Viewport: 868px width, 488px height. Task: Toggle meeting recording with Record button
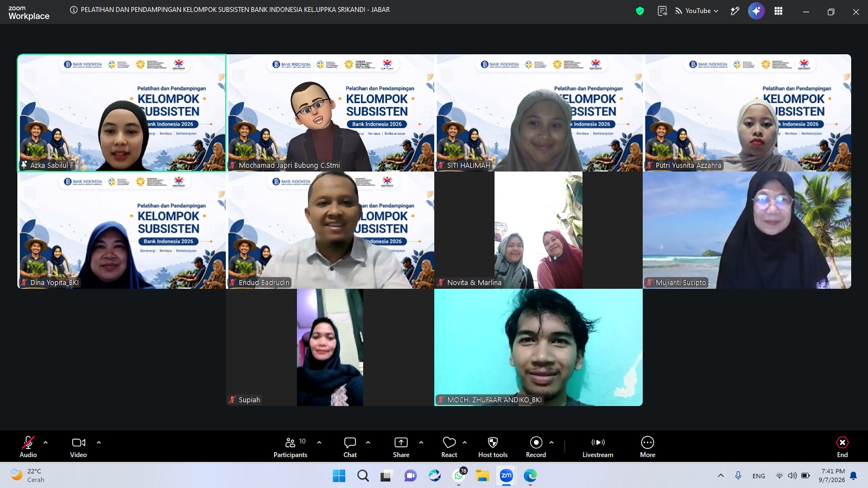536,447
